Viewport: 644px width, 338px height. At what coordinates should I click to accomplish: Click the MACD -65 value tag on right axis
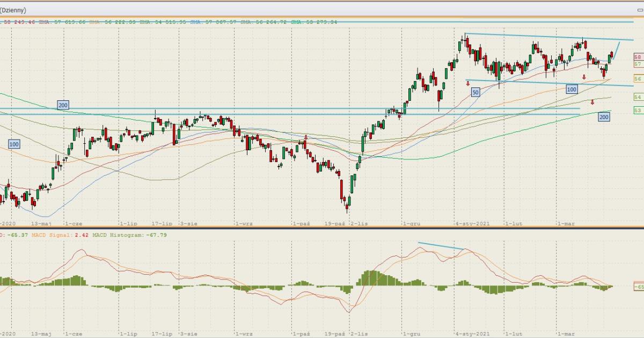click(x=638, y=287)
